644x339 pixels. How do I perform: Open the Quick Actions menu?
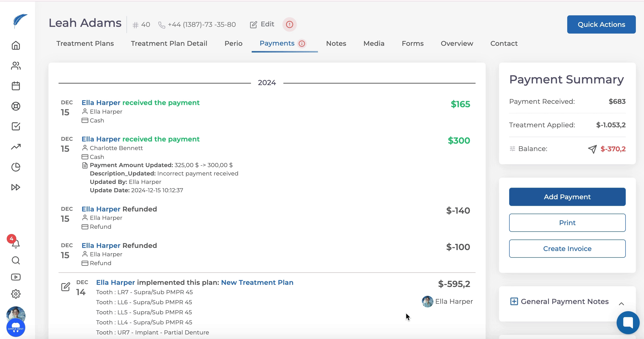click(x=601, y=24)
